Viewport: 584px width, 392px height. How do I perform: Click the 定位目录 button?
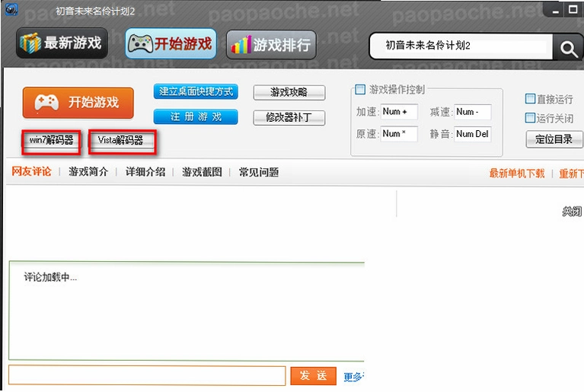pos(554,139)
